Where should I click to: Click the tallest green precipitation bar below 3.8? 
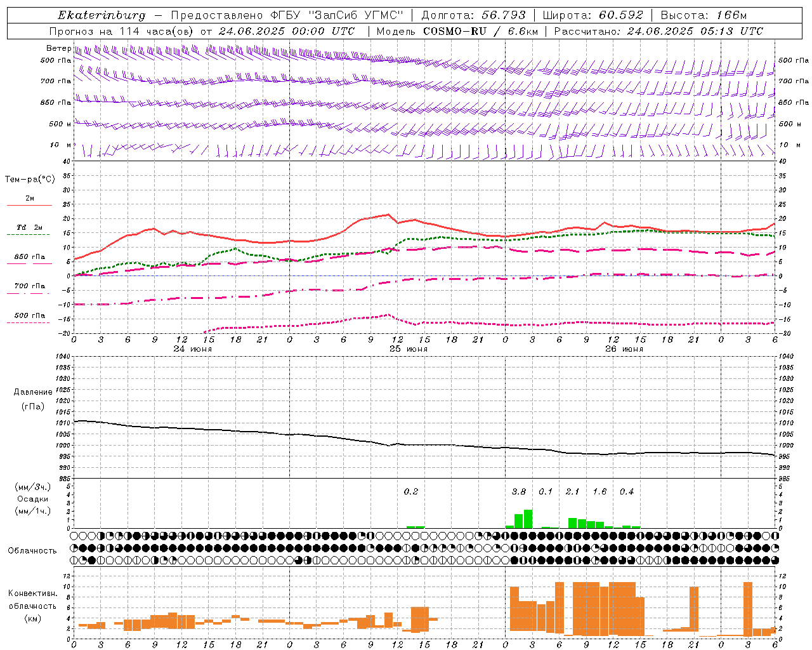pyautogui.click(x=528, y=519)
